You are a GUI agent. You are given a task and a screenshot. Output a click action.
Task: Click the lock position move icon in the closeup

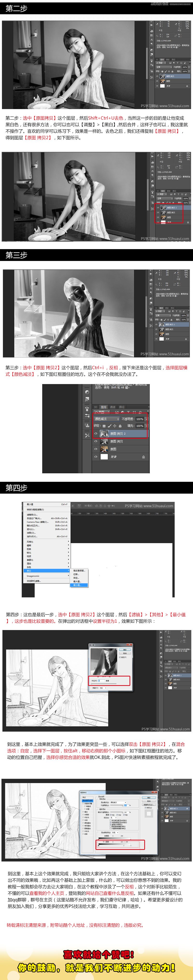[115, 426]
